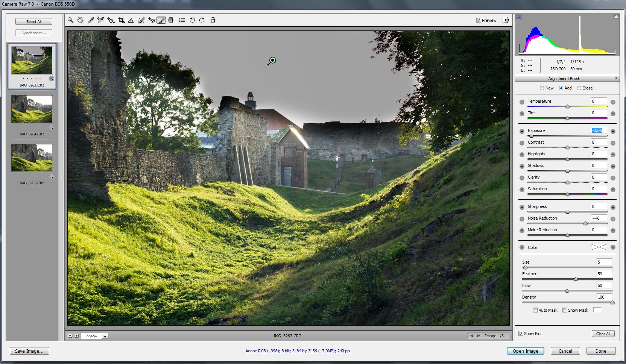
Task: Toggle the Preview checkbox
Action: [479, 20]
